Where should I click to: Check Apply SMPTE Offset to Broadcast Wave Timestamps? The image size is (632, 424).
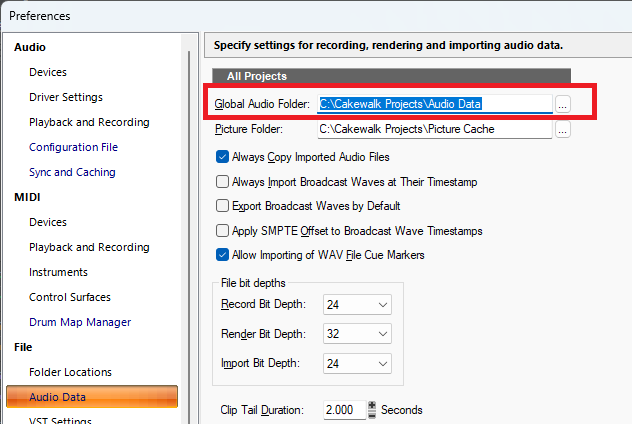pyautogui.click(x=222, y=231)
